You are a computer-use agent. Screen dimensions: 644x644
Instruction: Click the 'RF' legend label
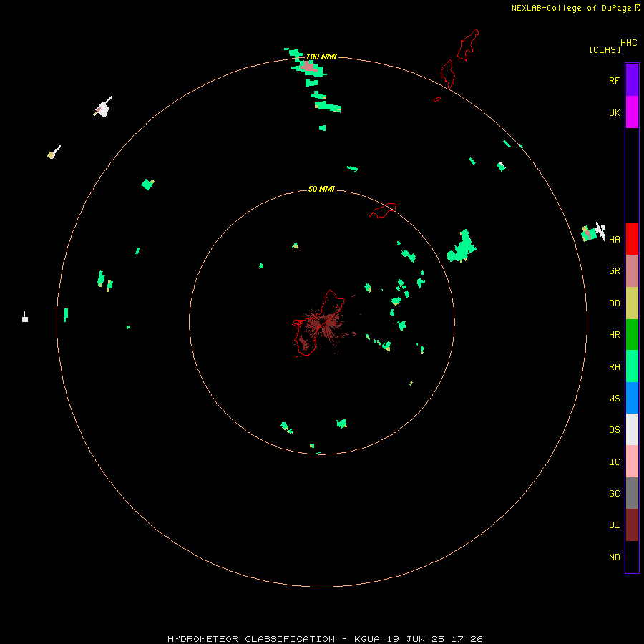614,80
